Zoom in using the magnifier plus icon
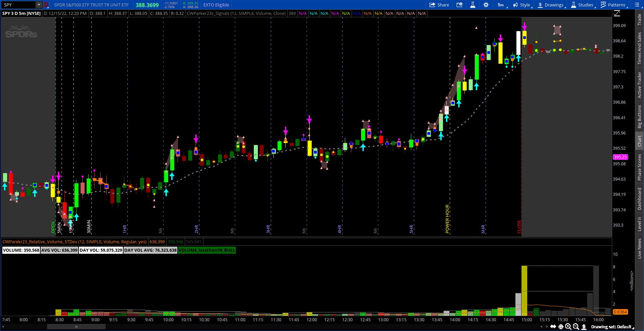 (x=568, y=326)
